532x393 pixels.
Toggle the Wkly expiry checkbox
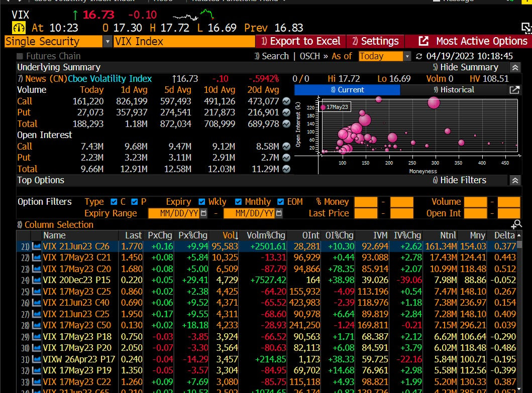tap(202, 202)
